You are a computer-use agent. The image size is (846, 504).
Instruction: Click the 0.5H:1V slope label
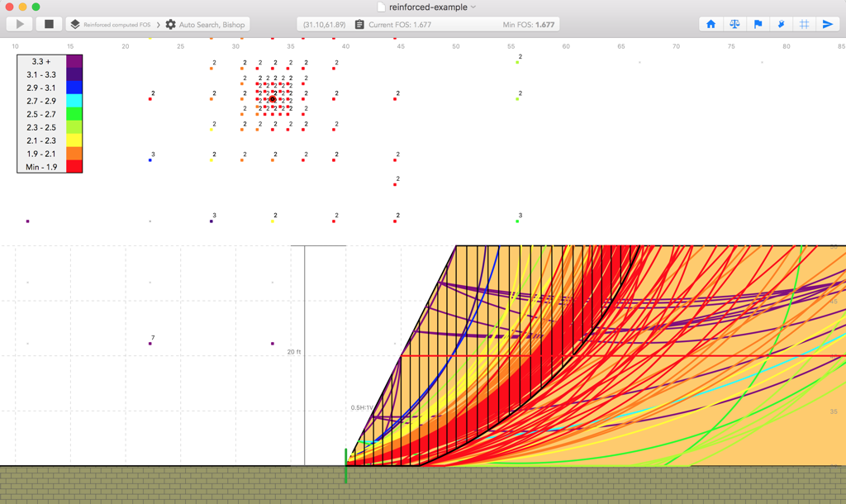[x=362, y=408]
